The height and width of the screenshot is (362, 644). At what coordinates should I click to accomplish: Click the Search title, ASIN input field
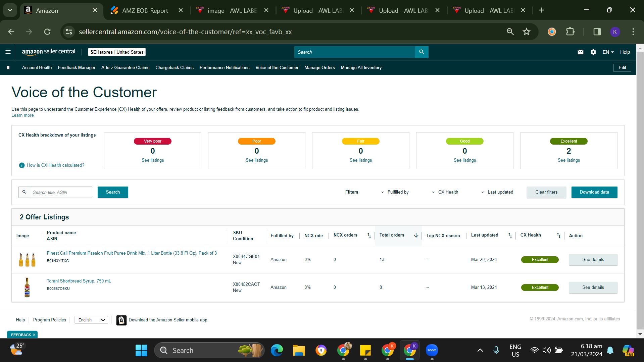[x=61, y=192]
